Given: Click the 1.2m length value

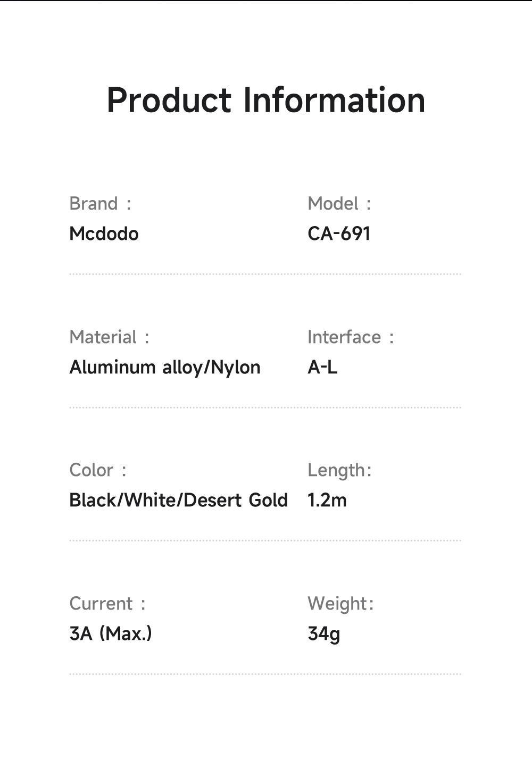Looking at the screenshot, I should [x=327, y=501].
